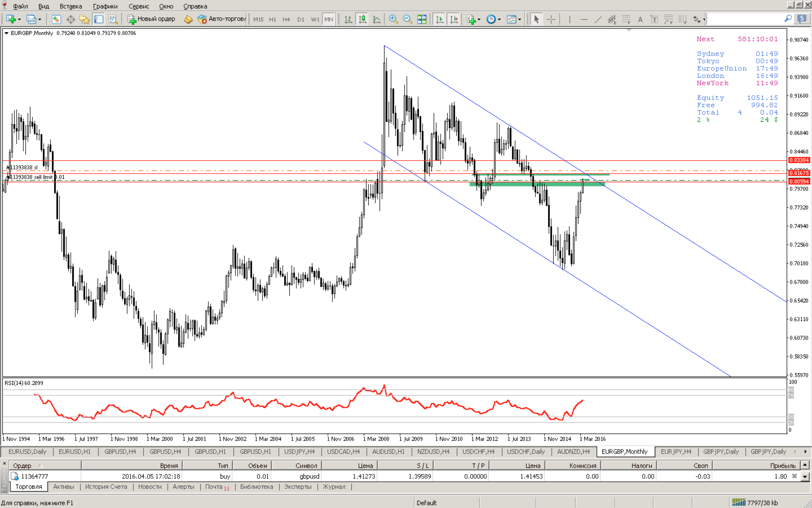Viewport: 812px width, 508px height.
Task: Open the Templates chart icon
Action: click(511, 19)
